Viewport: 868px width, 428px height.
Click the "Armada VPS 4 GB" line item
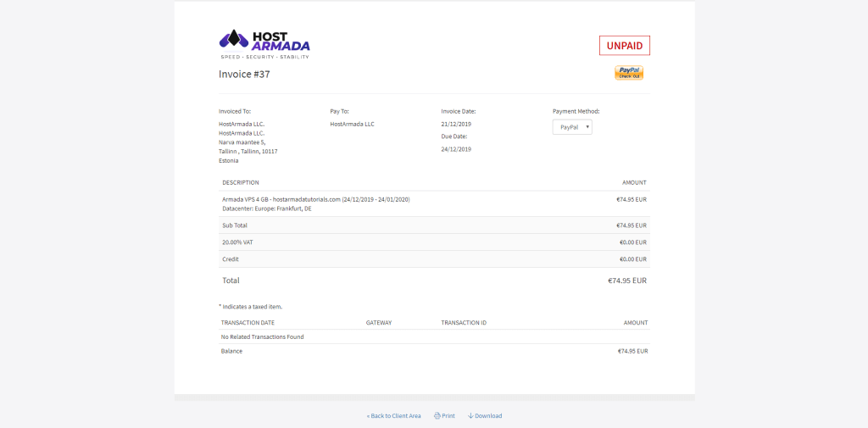click(x=316, y=199)
